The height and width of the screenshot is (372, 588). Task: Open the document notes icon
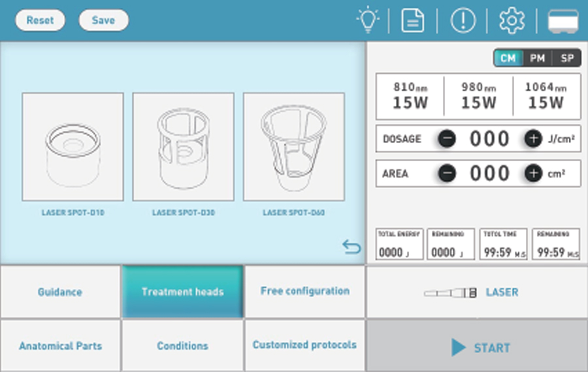412,21
